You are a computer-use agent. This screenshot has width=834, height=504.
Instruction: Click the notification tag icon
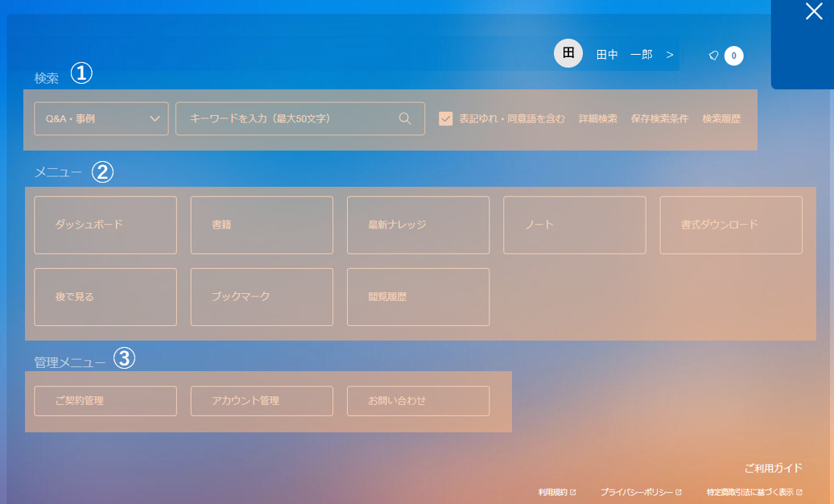coord(713,56)
